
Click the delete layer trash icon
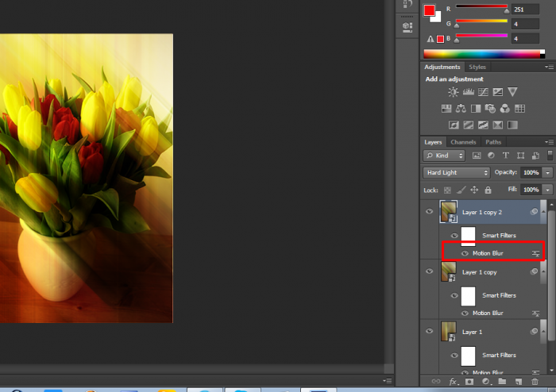point(535,382)
